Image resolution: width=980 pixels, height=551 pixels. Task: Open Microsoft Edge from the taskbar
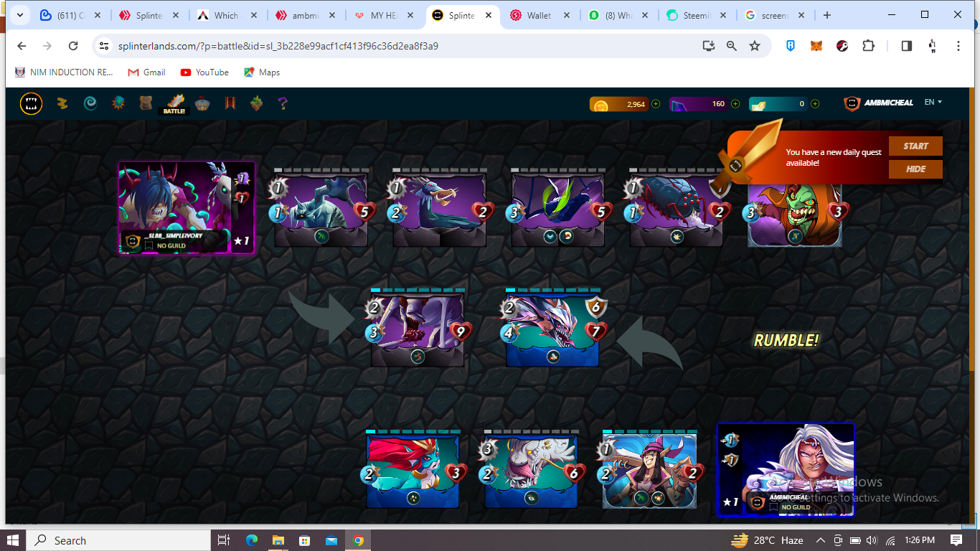[251, 540]
